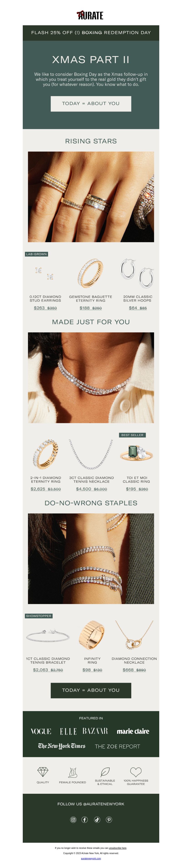
Task: Select the Gemstone Baguette Eternity Ring image
Action: 91,273
